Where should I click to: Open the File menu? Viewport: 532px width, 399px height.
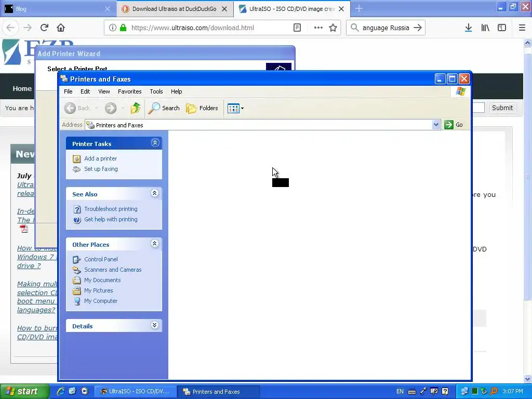click(68, 91)
